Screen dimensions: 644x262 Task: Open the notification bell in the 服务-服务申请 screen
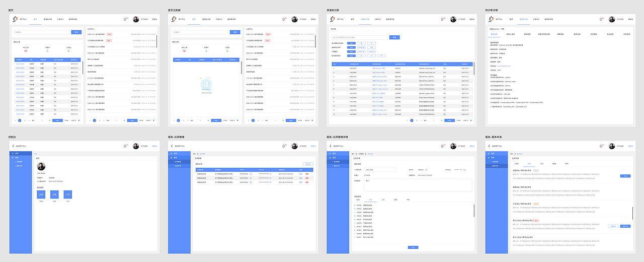(601, 146)
